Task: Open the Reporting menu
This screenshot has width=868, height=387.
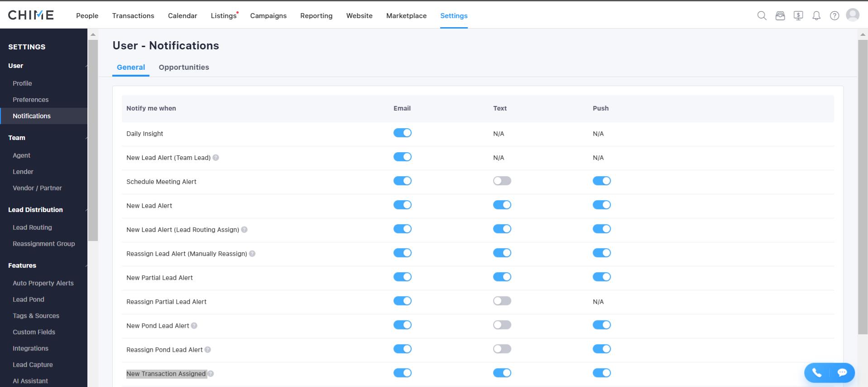Action: click(316, 16)
